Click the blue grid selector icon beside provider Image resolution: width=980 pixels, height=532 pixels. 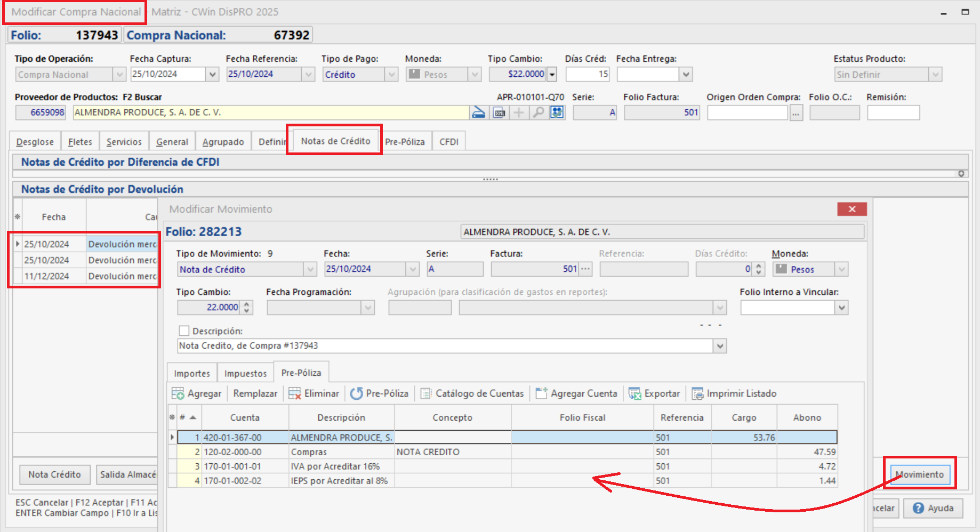(x=557, y=112)
